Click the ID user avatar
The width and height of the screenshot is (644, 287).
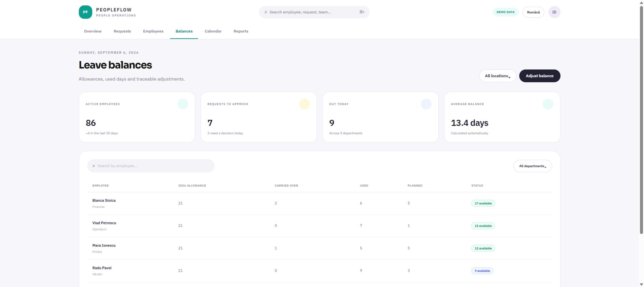(x=554, y=12)
